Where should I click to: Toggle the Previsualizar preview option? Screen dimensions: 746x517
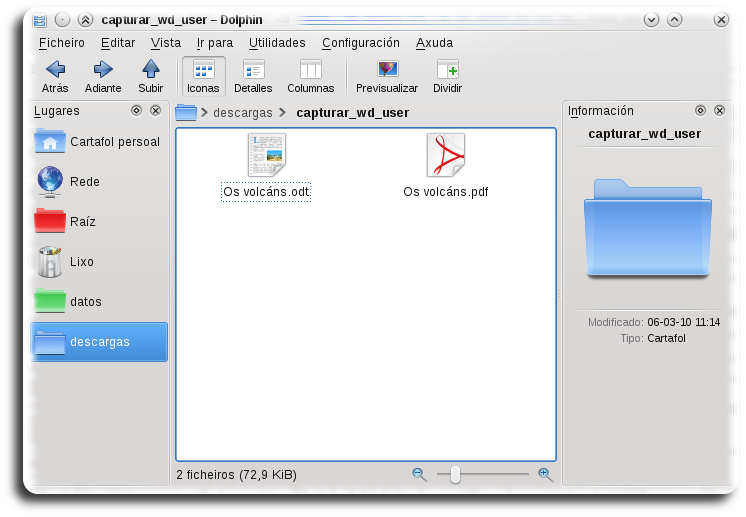tap(387, 69)
